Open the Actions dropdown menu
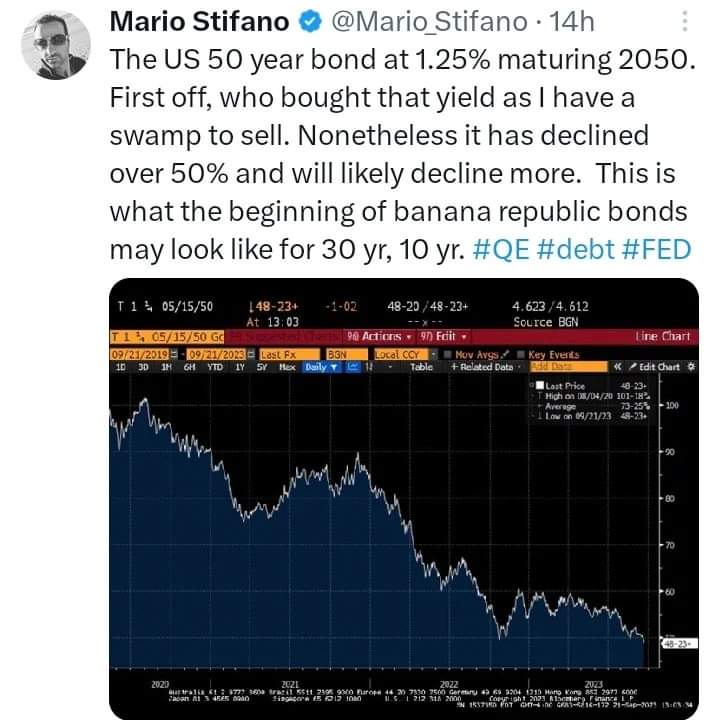The height and width of the screenshot is (720, 720). 379,337
